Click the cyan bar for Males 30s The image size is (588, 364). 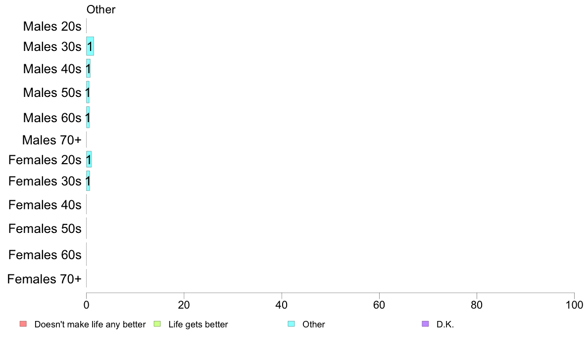pyautogui.click(x=90, y=46)
